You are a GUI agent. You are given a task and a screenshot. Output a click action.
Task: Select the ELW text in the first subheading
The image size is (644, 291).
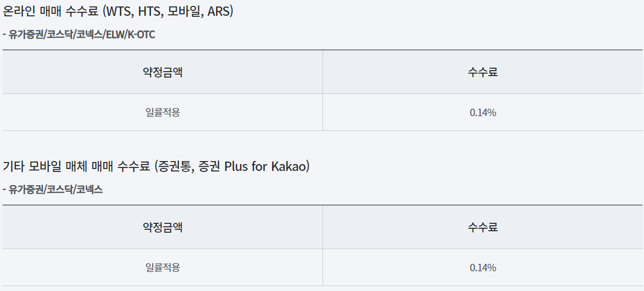(x=116, y=35)
